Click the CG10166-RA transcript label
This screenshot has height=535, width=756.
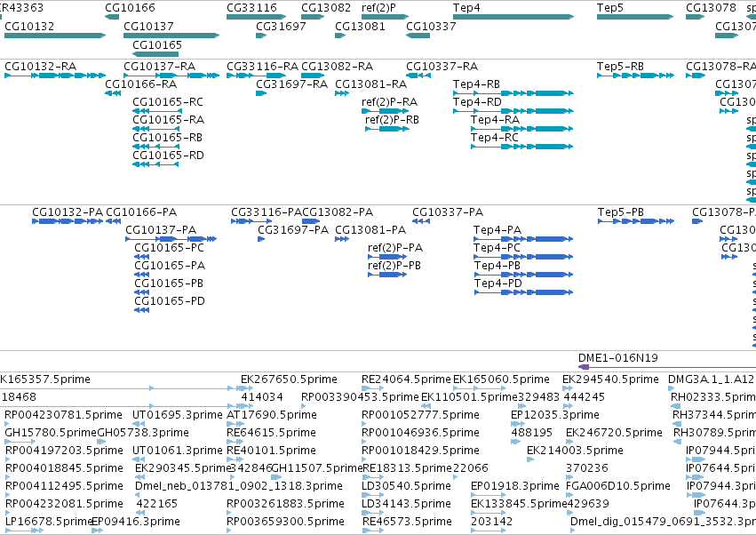[x=140, y=84]
